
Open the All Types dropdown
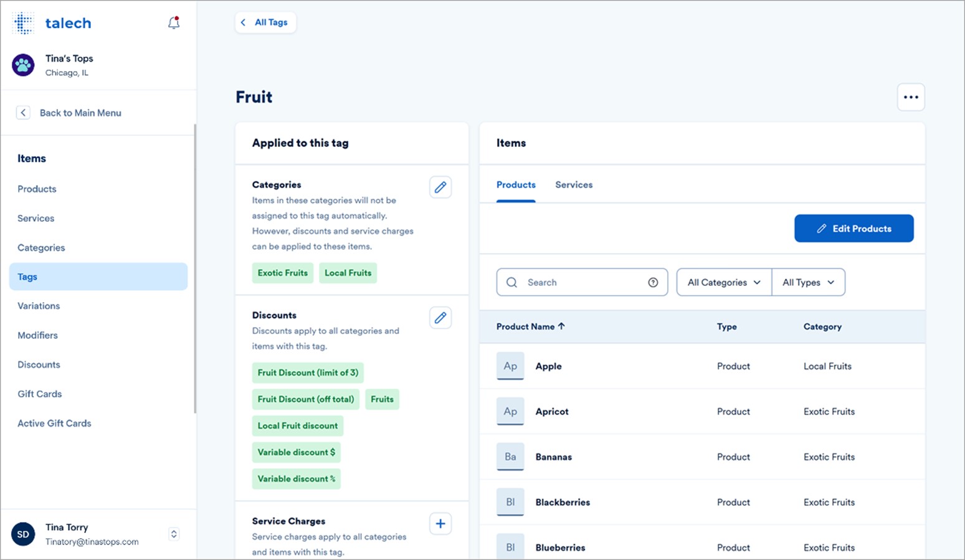click(808, 282)
